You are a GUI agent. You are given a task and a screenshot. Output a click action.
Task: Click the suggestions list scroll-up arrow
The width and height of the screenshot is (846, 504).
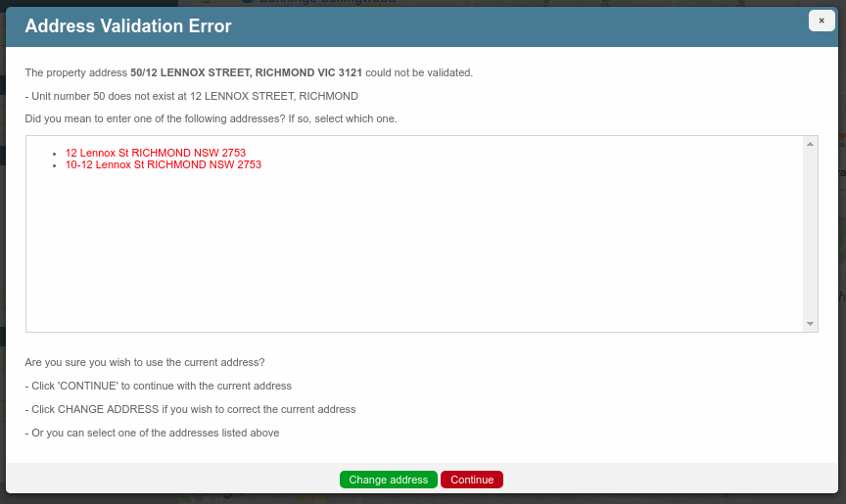(x=810, y=144)
